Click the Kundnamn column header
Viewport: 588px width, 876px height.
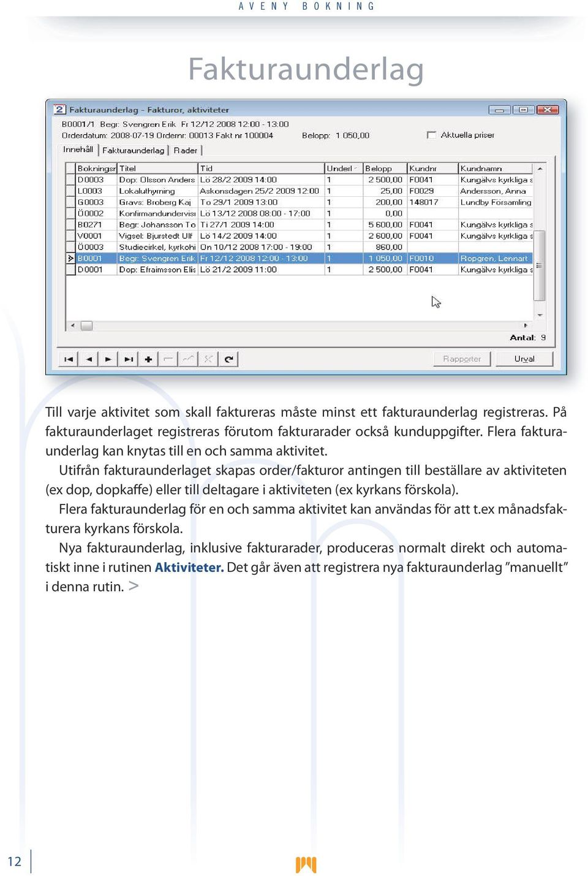point(496,169)
